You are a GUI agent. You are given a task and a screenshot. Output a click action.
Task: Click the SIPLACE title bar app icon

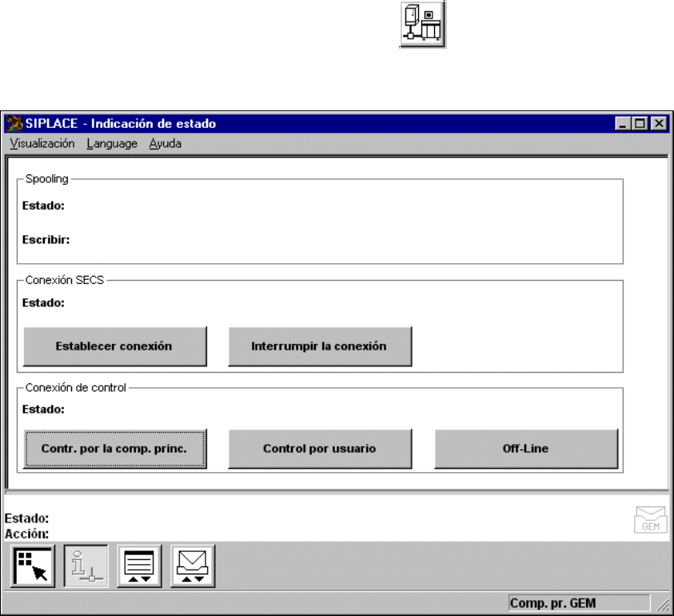click(14, 124)
